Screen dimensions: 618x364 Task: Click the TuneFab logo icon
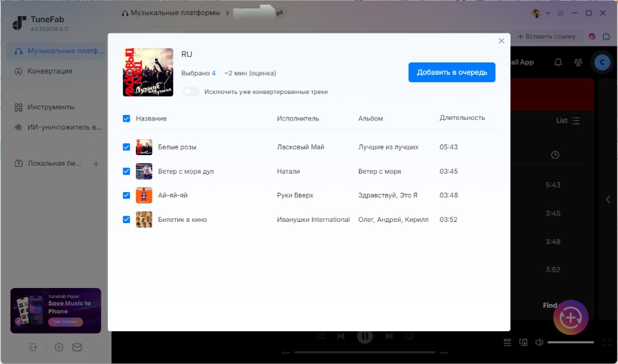(19, 23)
